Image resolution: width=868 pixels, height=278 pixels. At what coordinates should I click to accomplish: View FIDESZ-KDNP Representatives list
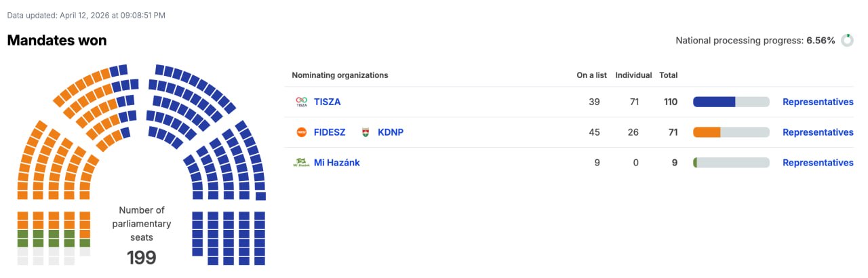[818, 132]
